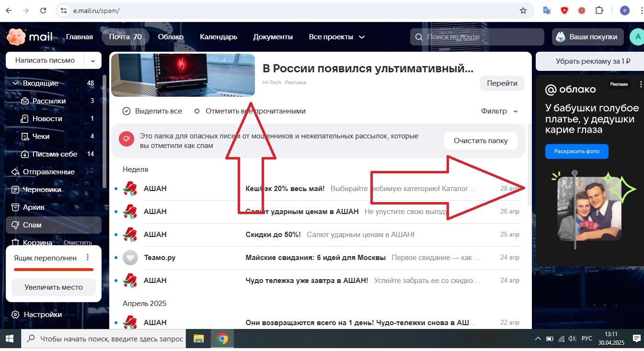Toggle Выделить все checkbox

point(126,111)
